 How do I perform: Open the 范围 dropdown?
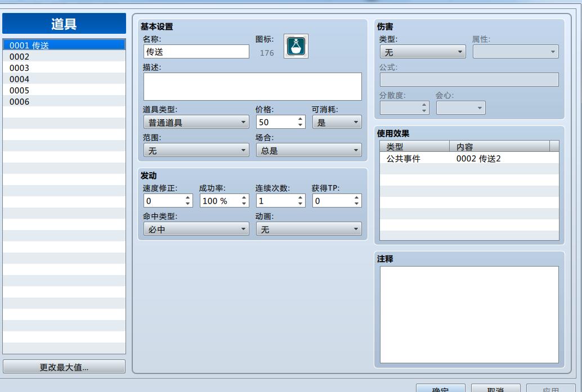click(196, 150)
